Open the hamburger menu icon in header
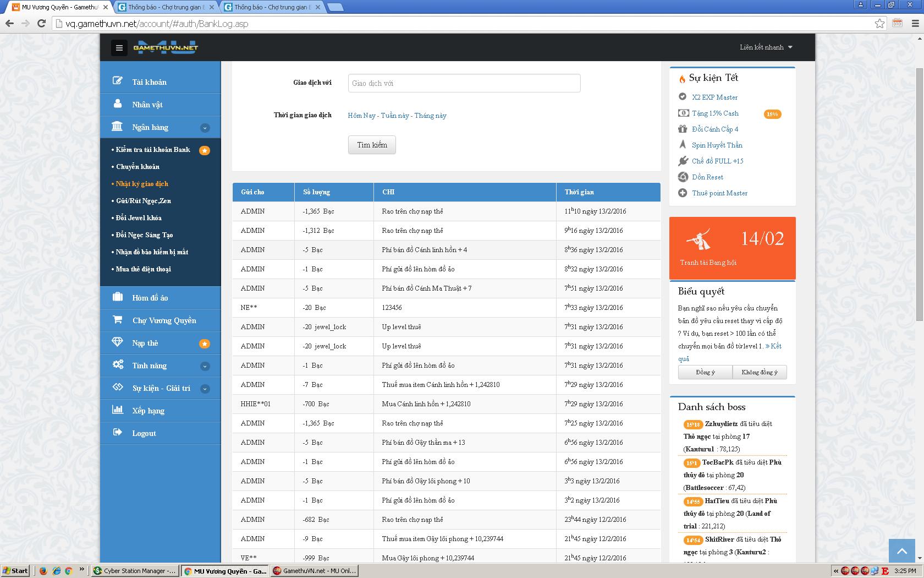Image resolution: width=924 pixels, height=578 pixels. tap(119, 48)
